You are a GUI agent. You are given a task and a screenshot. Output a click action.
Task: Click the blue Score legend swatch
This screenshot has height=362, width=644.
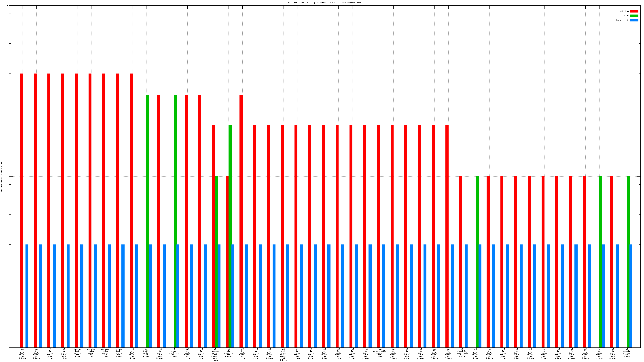pos(634,20)
